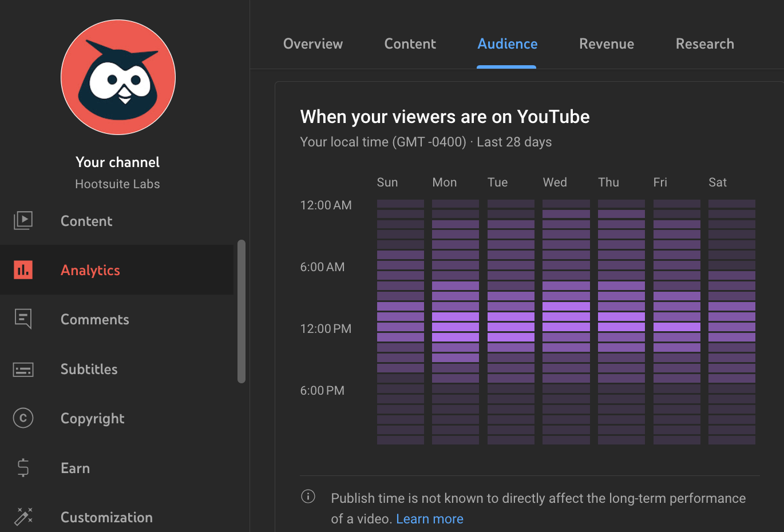Open the Analytics section icon

[23, 269]
